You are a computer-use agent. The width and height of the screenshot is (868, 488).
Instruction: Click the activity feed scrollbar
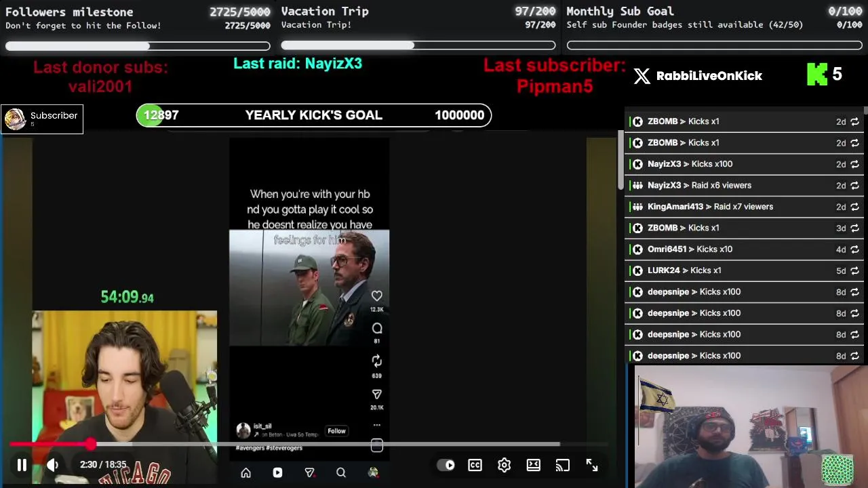coord(865,110)
